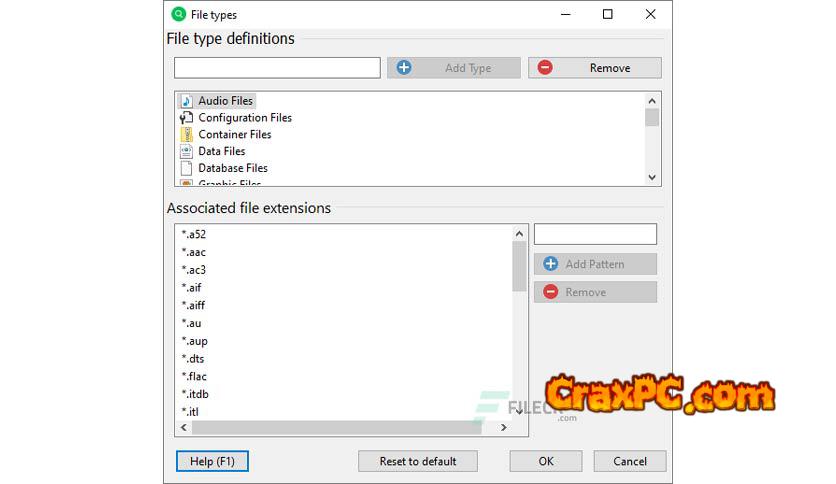Click the green app icon in title bar

click(179, 14)
